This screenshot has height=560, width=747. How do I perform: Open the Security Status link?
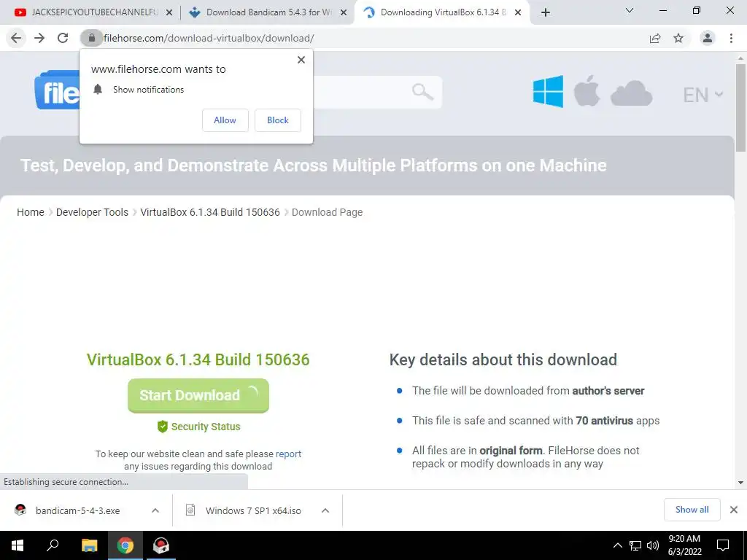point(198,427)
